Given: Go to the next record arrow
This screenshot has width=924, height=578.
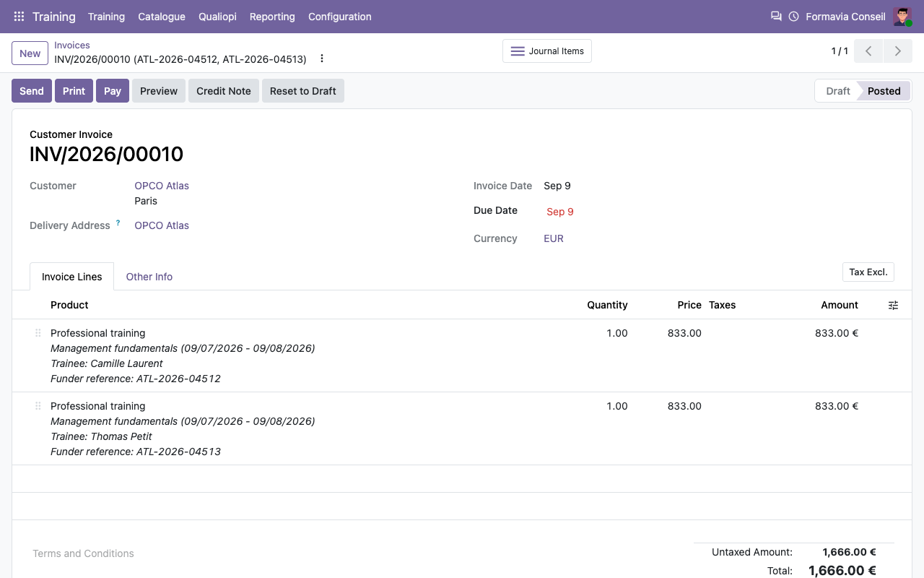Looking at the screenshot, I should tap(897, 51).
